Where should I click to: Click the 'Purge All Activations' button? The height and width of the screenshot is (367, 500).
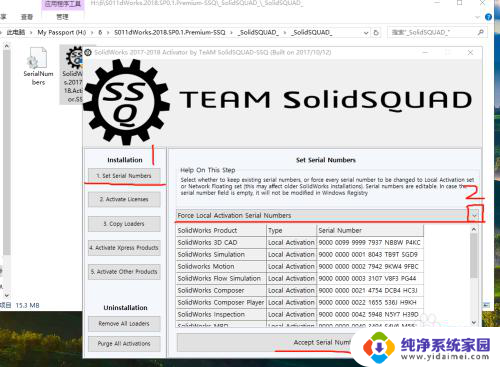[124, 344]
